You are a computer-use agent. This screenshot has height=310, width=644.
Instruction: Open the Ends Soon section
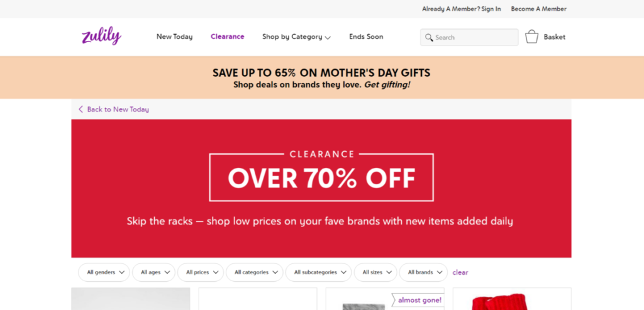(366, 37)
